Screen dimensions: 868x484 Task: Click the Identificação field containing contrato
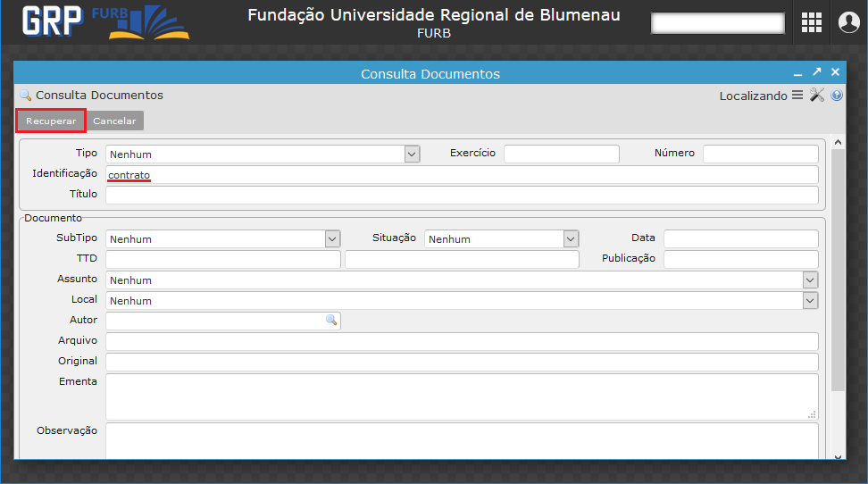click(x=462, y=174)
